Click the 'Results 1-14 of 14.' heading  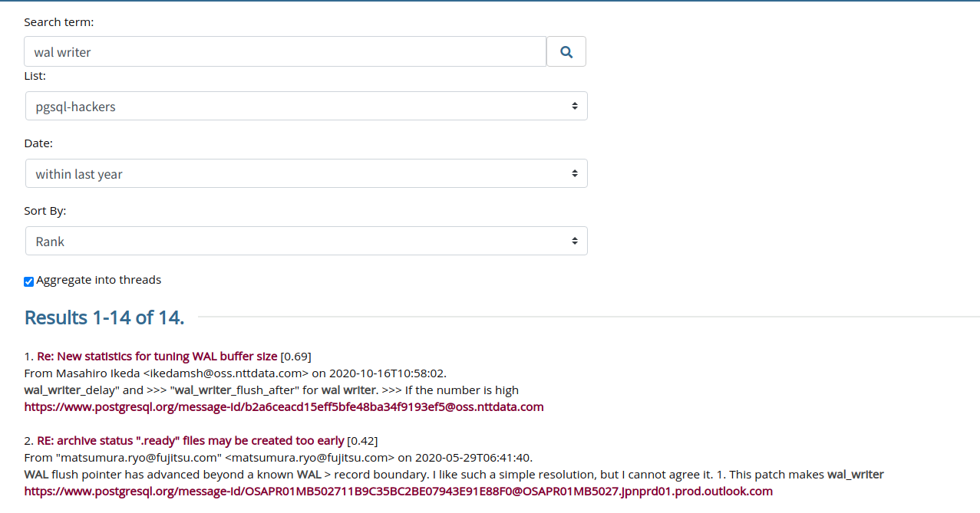tap(104, 317)
